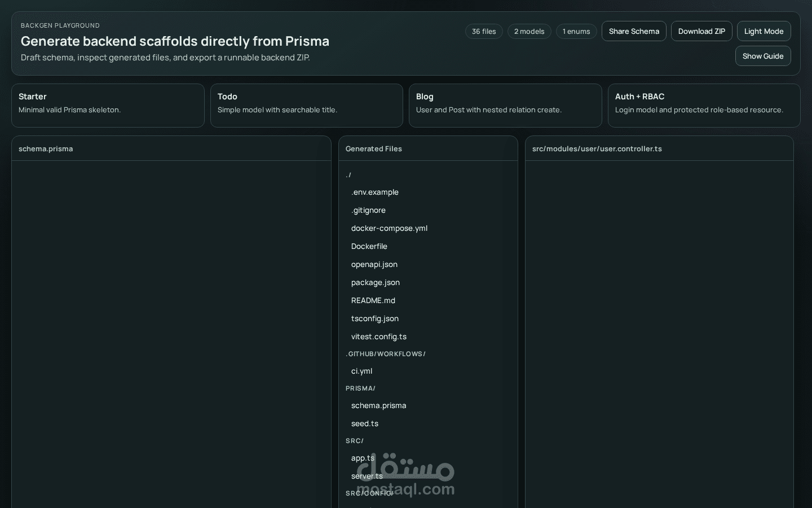This screenshot has width=812, height=508.
Task: Collapse the SRC/ folder section
Action: pos(355,441)
